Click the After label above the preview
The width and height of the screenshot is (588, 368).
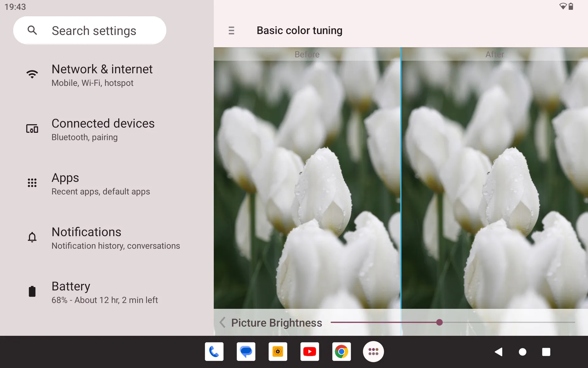click(x=495, y=54)
